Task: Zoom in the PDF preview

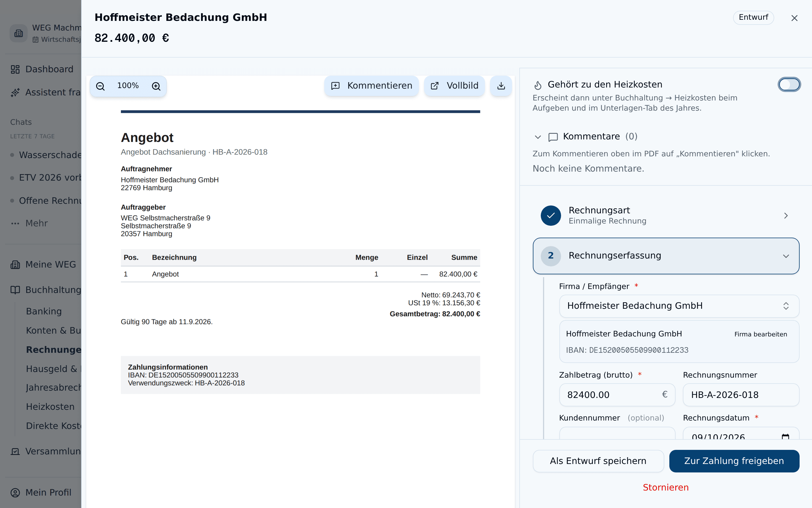Action: click(x=156, y=86)
